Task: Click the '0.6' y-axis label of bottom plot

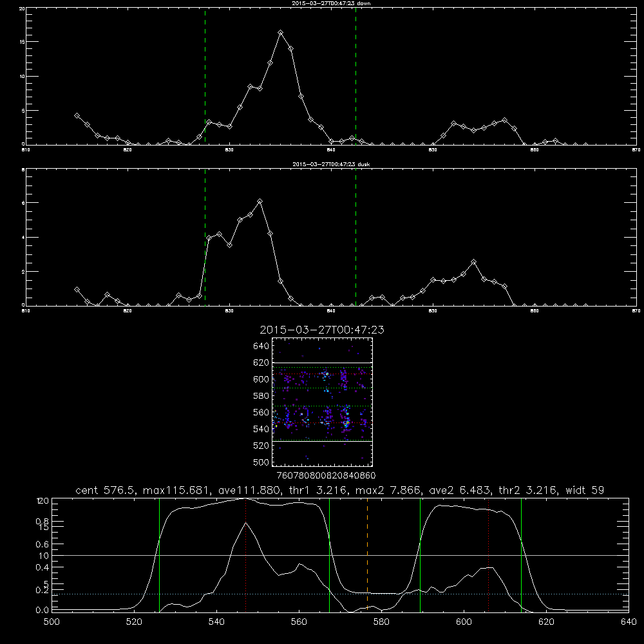Action: 42,544
